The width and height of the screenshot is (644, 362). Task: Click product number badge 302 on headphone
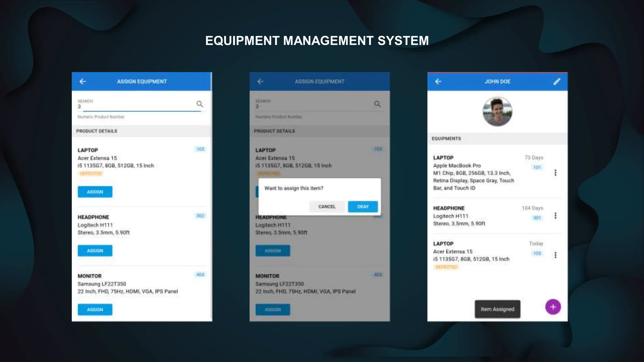pos(200,216)
